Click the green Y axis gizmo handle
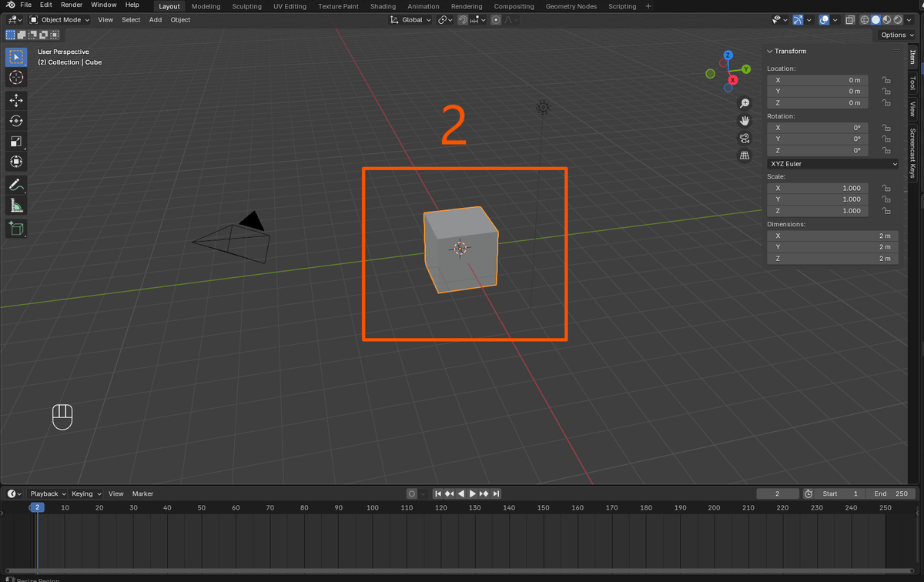 [x=746, y=69]
